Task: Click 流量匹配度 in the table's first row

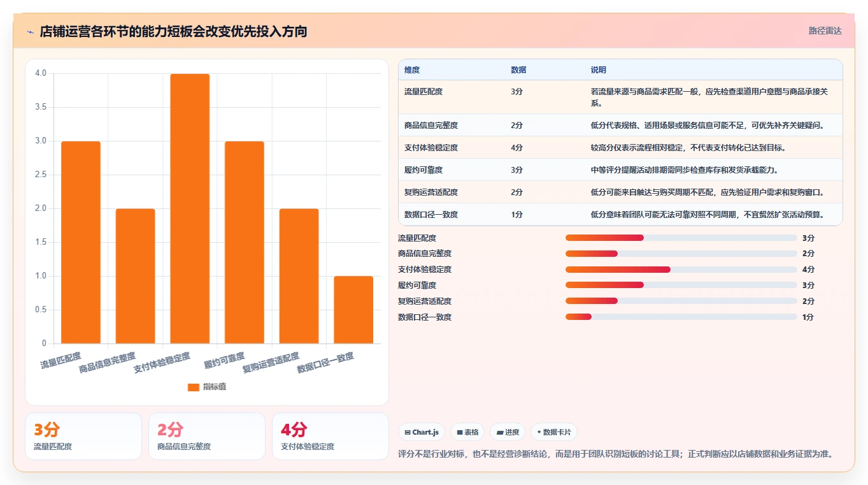Action: (x=423, y=92)
